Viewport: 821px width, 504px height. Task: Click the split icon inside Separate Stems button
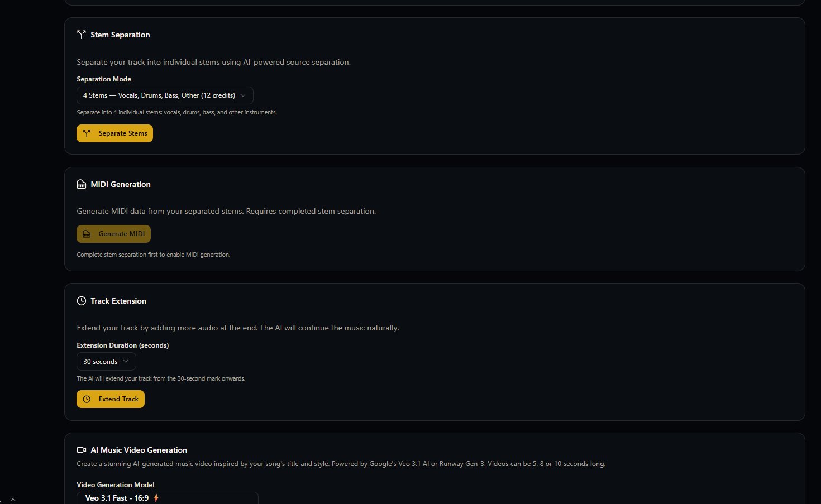coord(87,133)
